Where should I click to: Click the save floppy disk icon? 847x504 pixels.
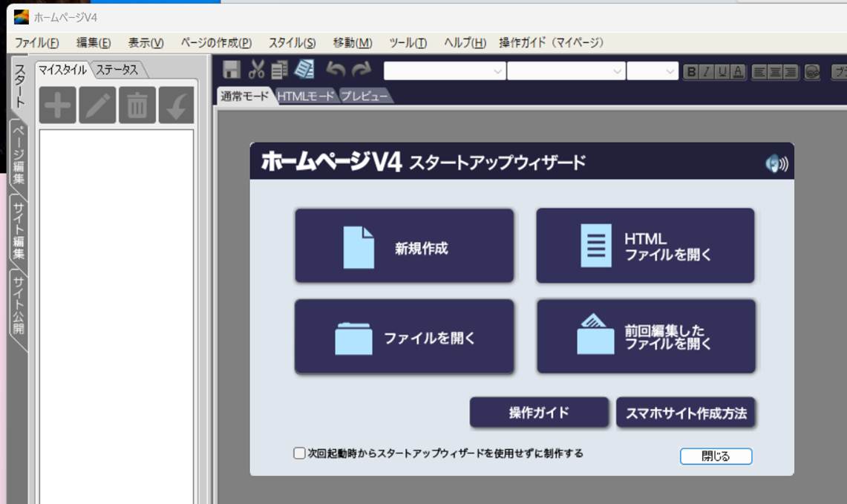click(x=231, y=70)
